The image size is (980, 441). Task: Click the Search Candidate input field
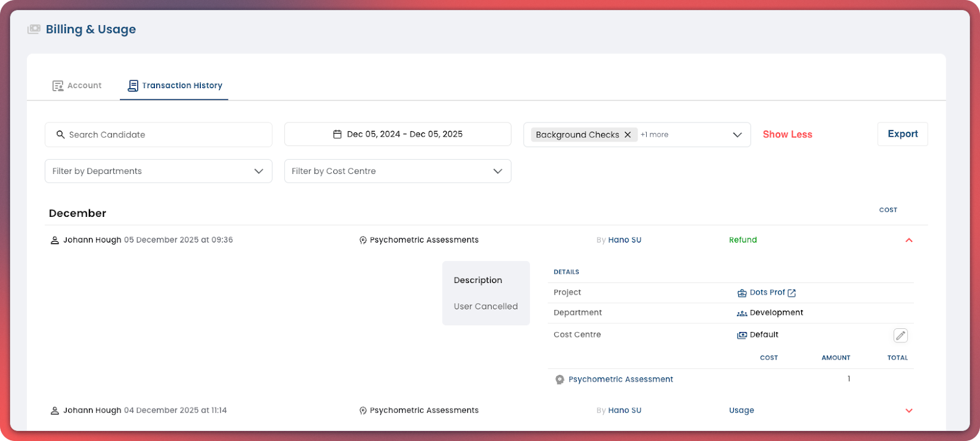pyautogui.click(x=165, y=135)
